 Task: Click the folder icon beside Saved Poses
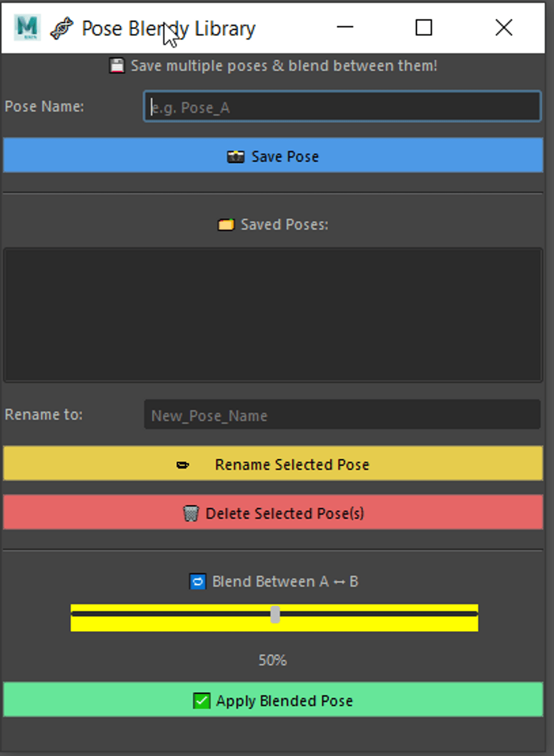(x=226, y=225)
